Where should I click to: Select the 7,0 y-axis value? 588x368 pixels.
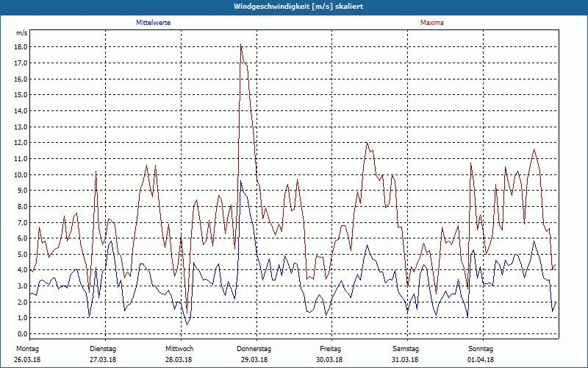[23, 223]
